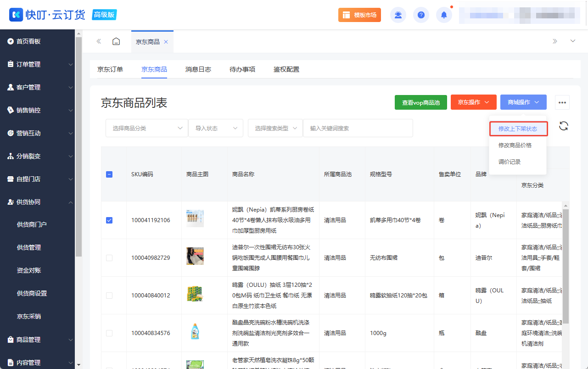Click the 商品名称 column header
This screenshot has height=369, width=588.
tap(243, 174)
